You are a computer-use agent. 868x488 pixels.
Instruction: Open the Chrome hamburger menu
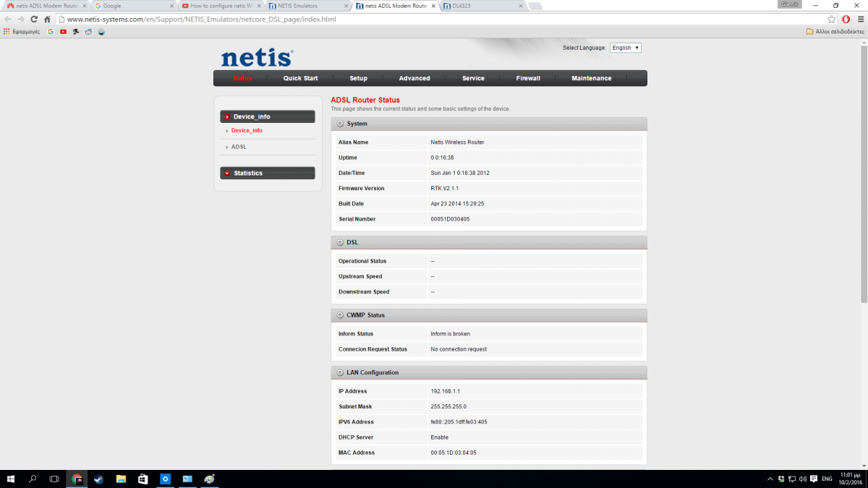click(859, 20)
